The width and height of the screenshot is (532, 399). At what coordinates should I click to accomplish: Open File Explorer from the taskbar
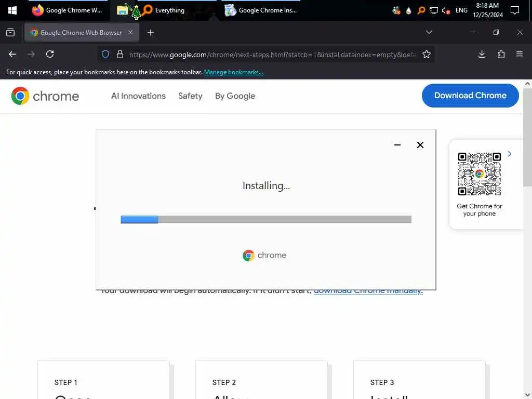coord(123,10)
